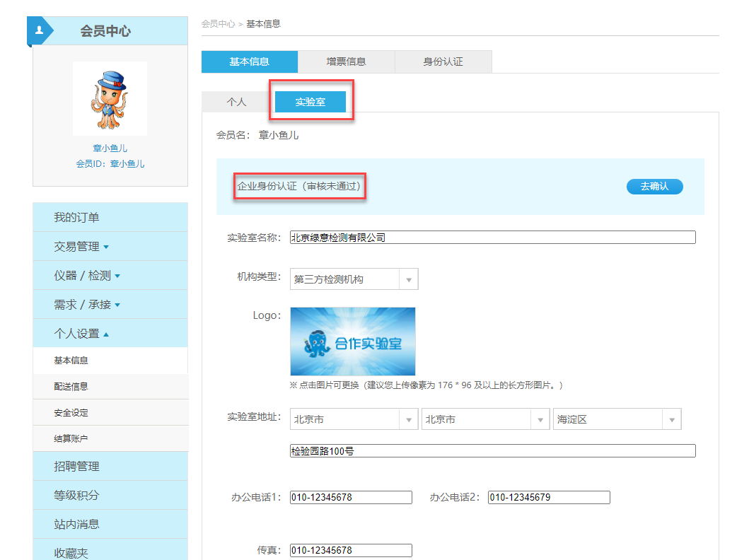The width and height of the screenshot is (749, 560).
Task: Switch to the 身份认证 tab
Action: pyautogui.click(x=443, y=62)
